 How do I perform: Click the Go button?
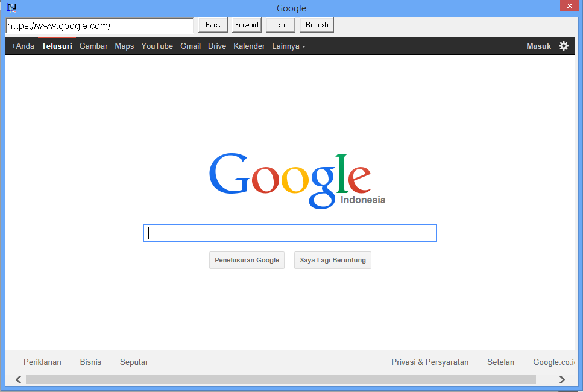point(280,25)
